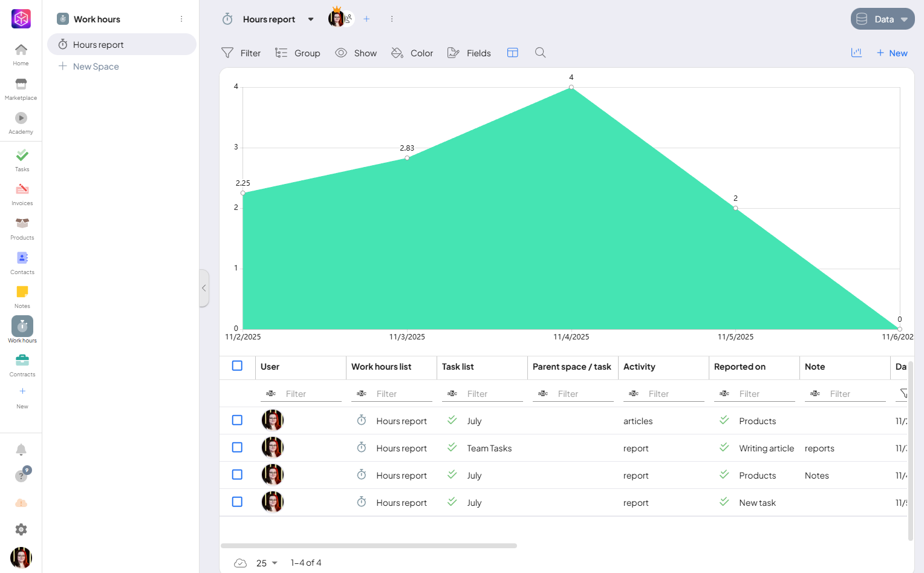This screenshot has width=924, height=573.
Task: Check the first row with articles activity
Action: [x=237, y=421]
